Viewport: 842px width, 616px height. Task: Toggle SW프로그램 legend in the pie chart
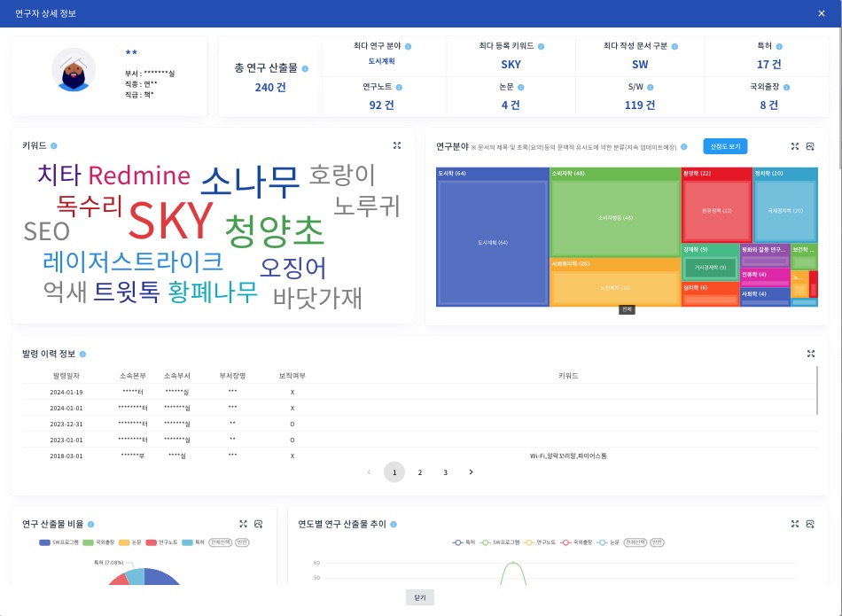[59, 542]
